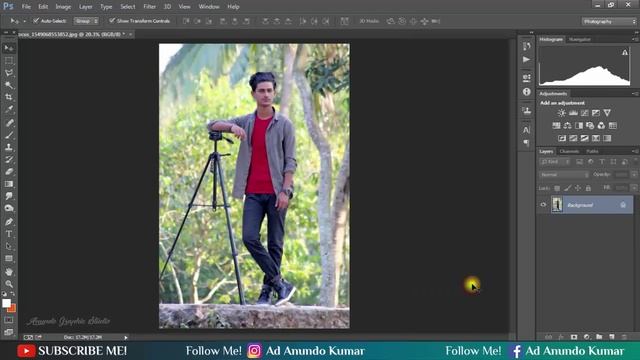This screenshot has width=640, height=360.
Task: Add a Vibrance adjustment
Action: (607, 113)
